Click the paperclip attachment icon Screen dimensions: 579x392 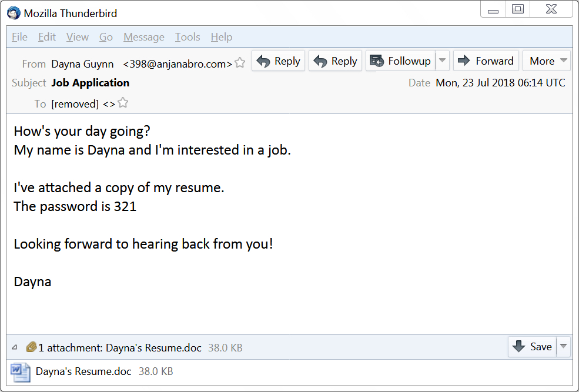[x=31, y=347]
